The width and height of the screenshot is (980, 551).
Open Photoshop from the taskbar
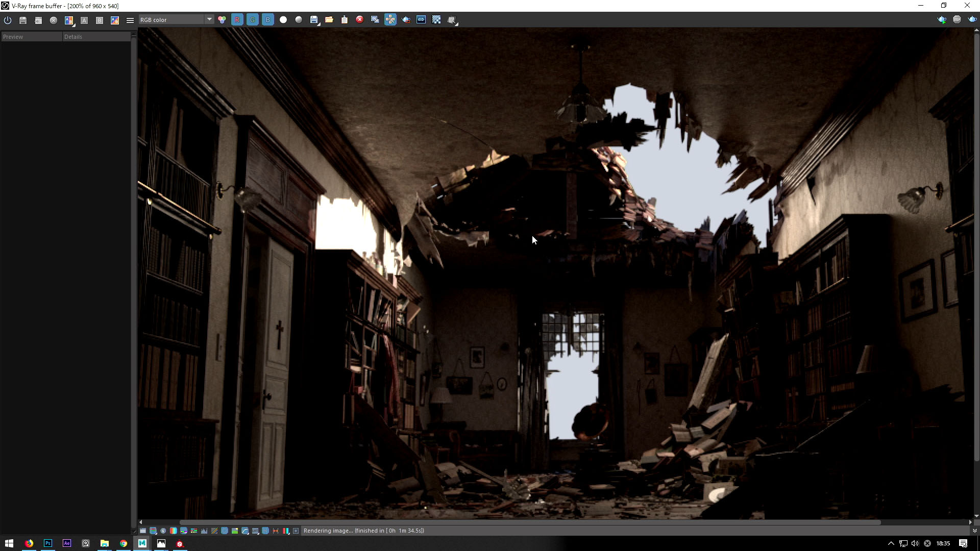(48, 543)
